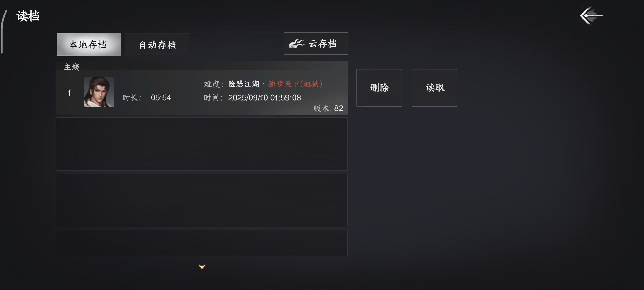Viewport: 644px width, 290px height.
Task: Click the 主线 section header
Action: tap(71, 67)
